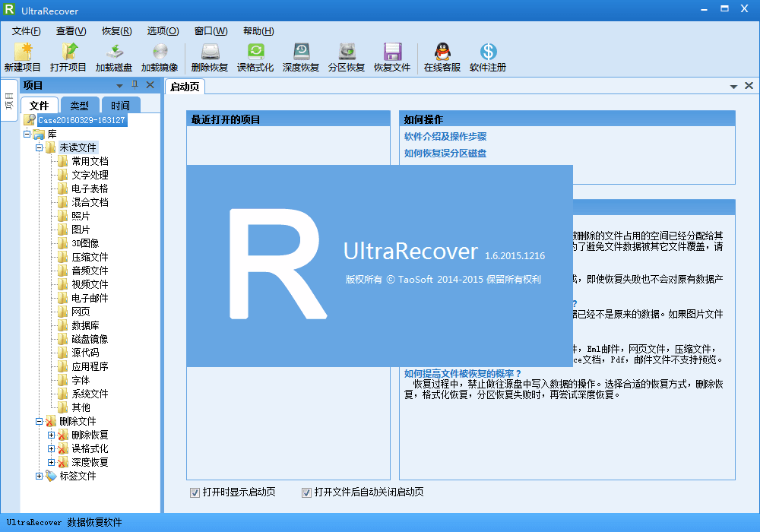Open the 项目 panel dropdown arrow
The width and height of the screenshot is (760, 532).
click(120, 86)
